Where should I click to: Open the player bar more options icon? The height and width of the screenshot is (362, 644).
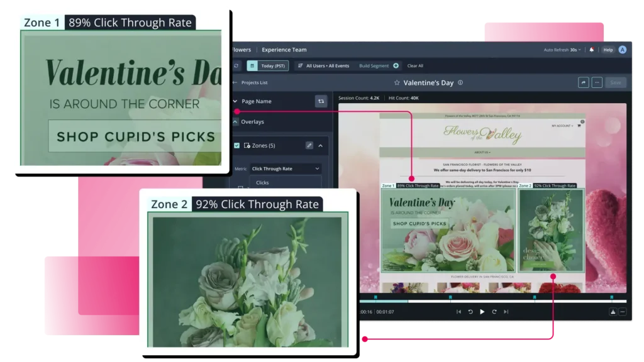[623, 312]
